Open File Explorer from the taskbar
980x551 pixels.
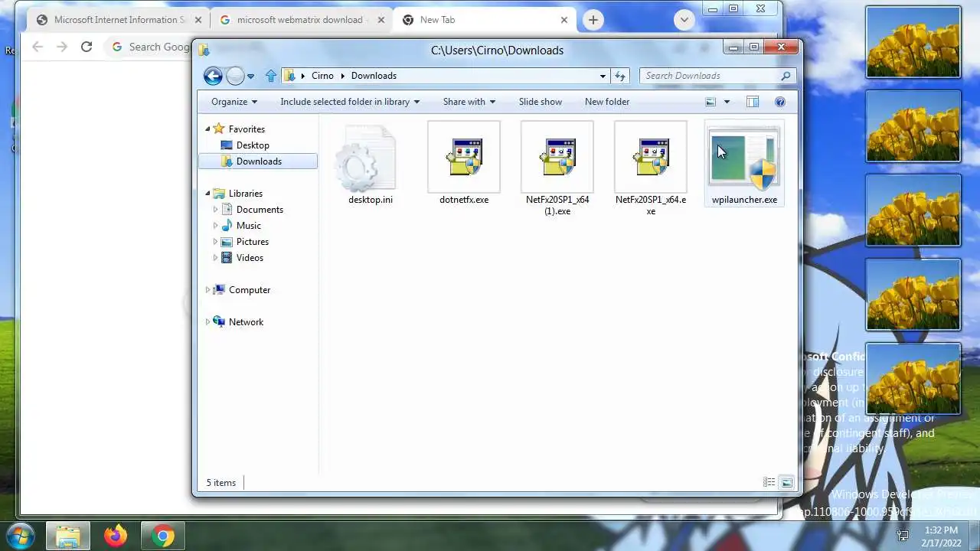pyautogui.click(x=68, y=536)
